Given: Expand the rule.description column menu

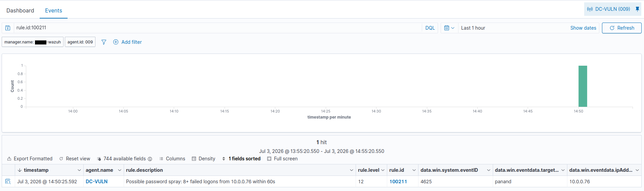Looking at the screenshot, I should [352, 170].
